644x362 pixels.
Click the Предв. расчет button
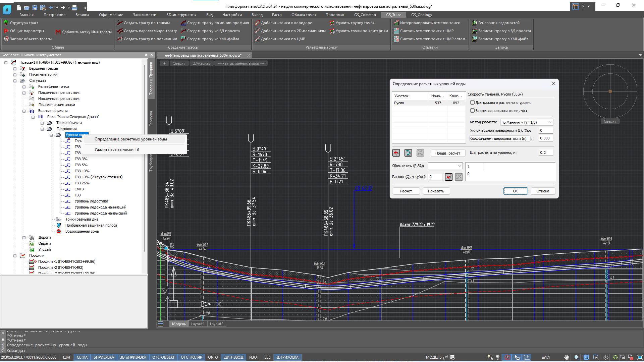coord(448,153)
